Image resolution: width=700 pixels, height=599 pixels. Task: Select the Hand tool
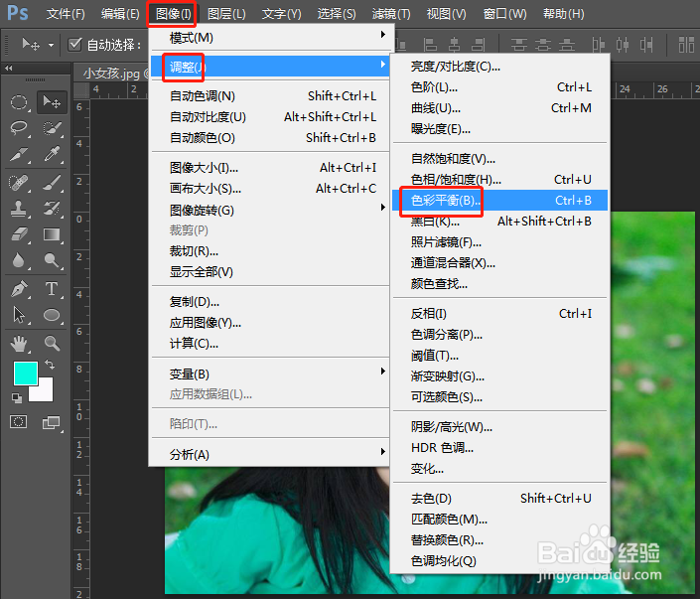click(x=19, y=344)
